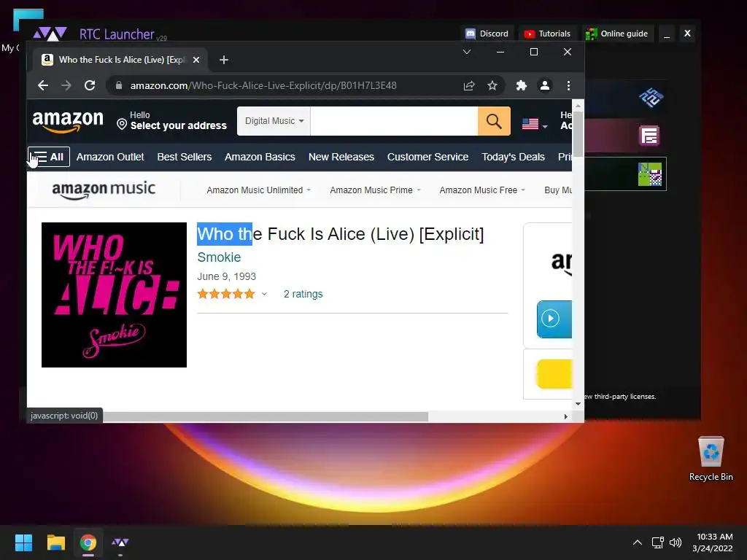747x560 pixels.
Task: Click the Who the F!~k Is Alice album cover
Action: (114, 295)
